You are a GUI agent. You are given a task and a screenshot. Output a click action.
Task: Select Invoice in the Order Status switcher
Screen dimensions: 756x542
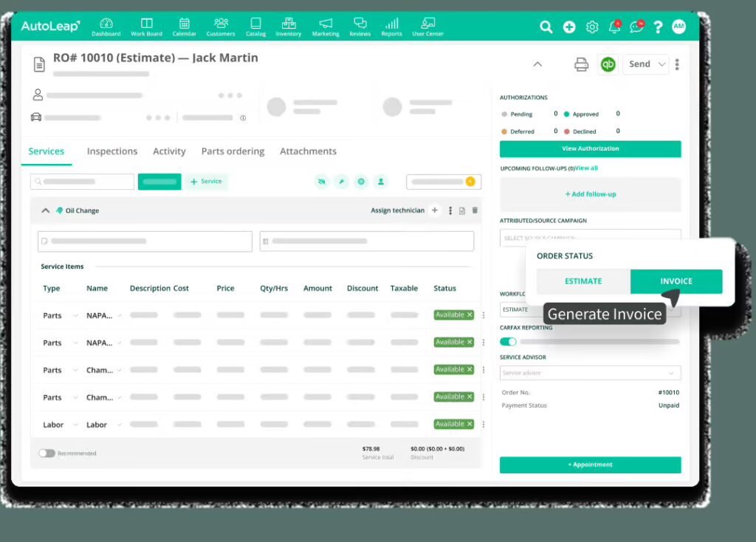click(676, 281)
